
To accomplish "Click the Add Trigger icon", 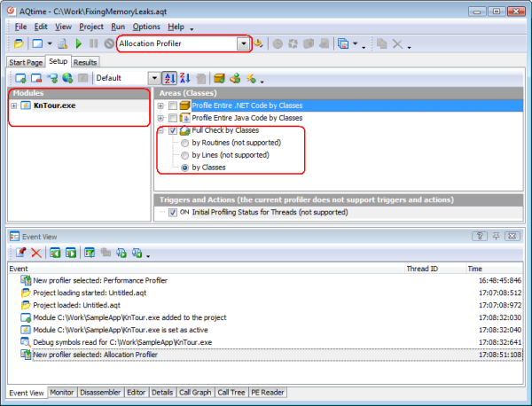I will (235, 78).
